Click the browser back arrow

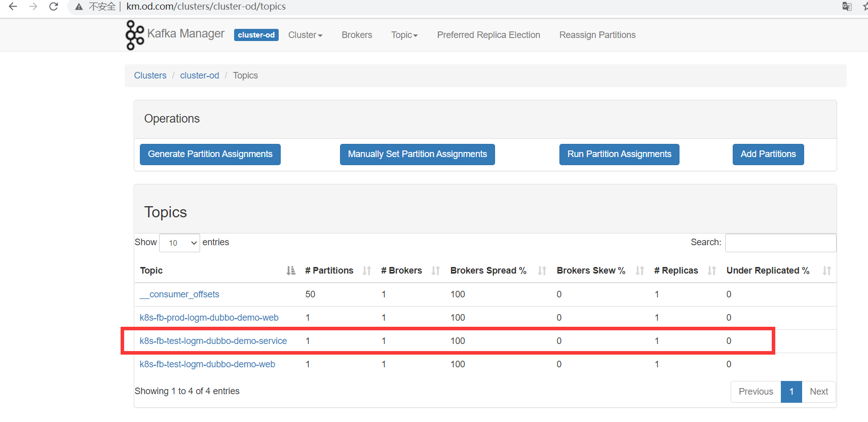click(x=13, y=7)
